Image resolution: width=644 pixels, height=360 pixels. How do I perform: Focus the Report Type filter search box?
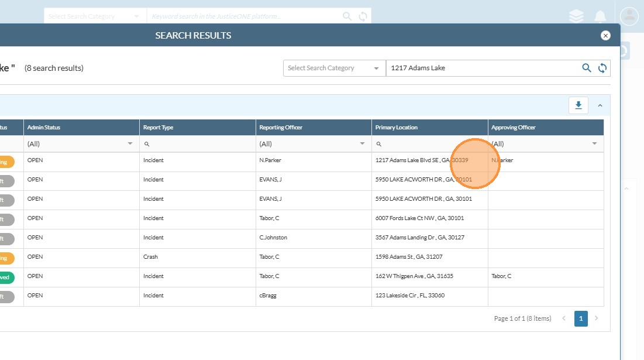(197, 144)
